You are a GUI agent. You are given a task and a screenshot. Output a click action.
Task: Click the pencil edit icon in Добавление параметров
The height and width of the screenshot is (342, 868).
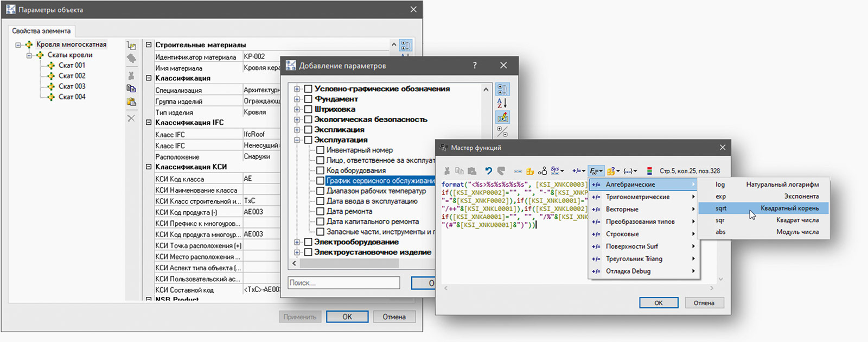502,117
